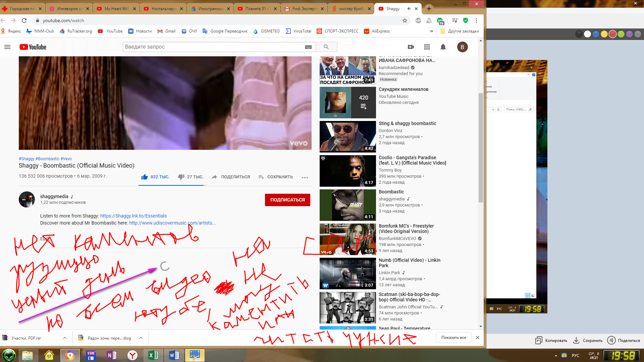Open Word from the taskbar
Image resolution: width=644 pixels, height=362 pixels.
point(174,355)
